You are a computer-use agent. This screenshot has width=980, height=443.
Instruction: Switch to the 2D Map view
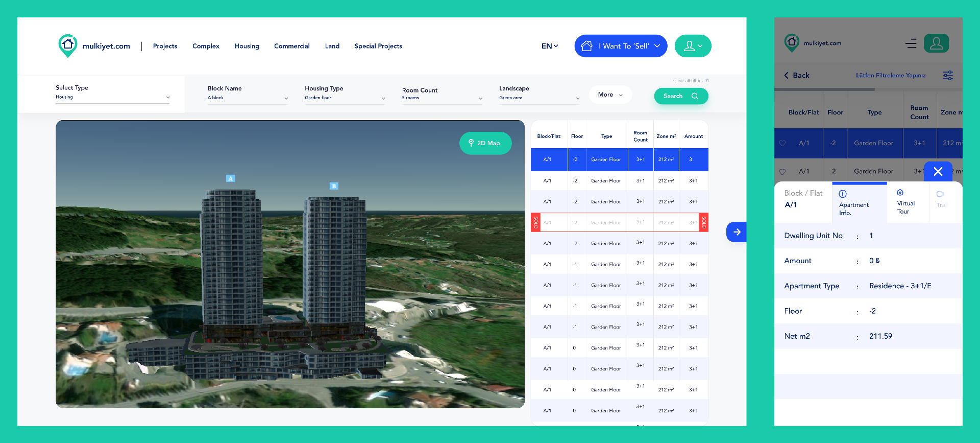click(x=485, y=143)
